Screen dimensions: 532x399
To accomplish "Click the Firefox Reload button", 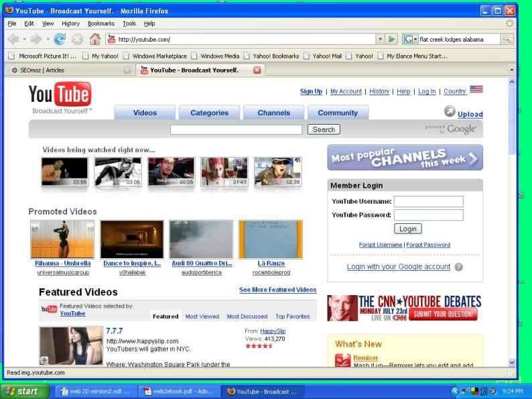I will 60,39.
